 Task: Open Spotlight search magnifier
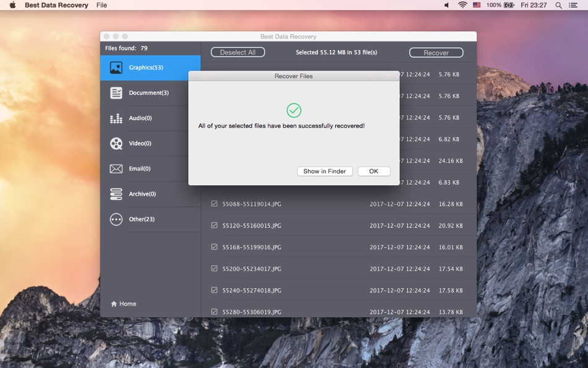click(558, 5)
